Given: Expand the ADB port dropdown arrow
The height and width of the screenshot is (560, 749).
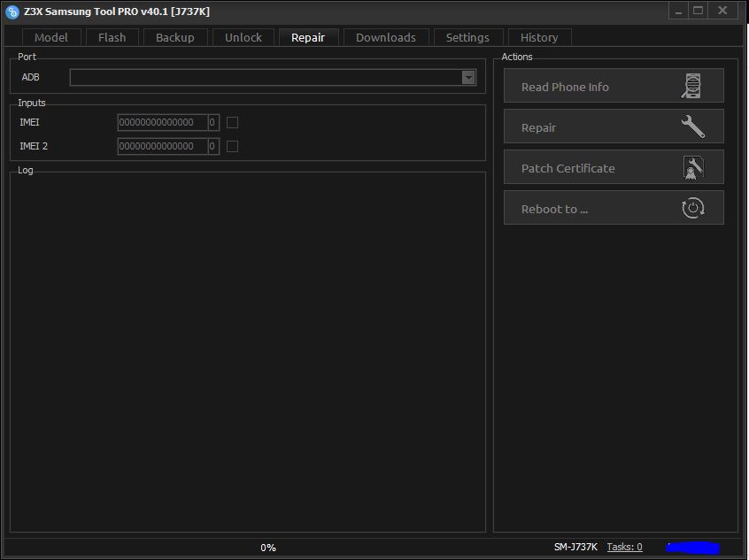Looking at the screenshot, I should pos(468,77).
